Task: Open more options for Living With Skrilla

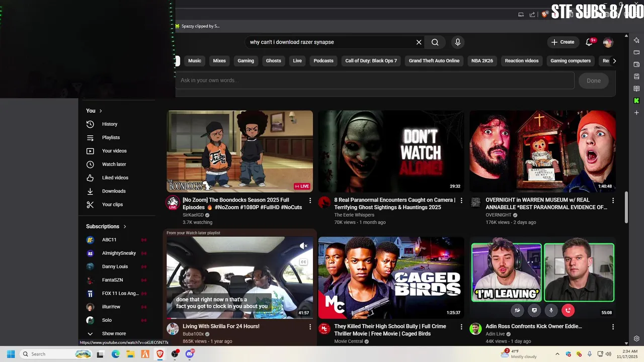Action: pyautogui.click(x=310, y=327)
